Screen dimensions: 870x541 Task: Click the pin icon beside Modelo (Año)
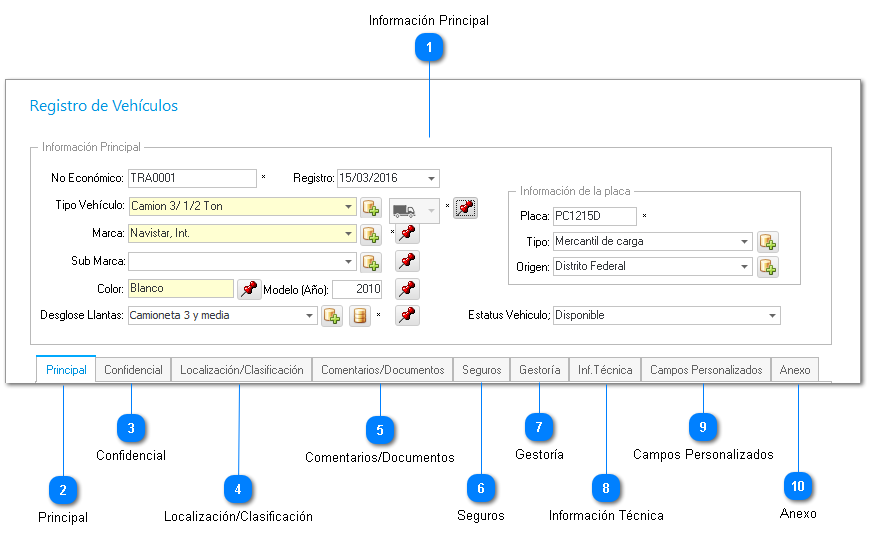[x=407, y=289]
